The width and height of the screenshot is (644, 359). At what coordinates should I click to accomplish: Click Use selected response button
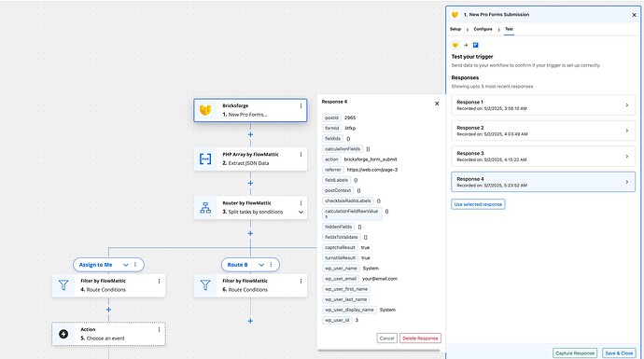[478, 204]
